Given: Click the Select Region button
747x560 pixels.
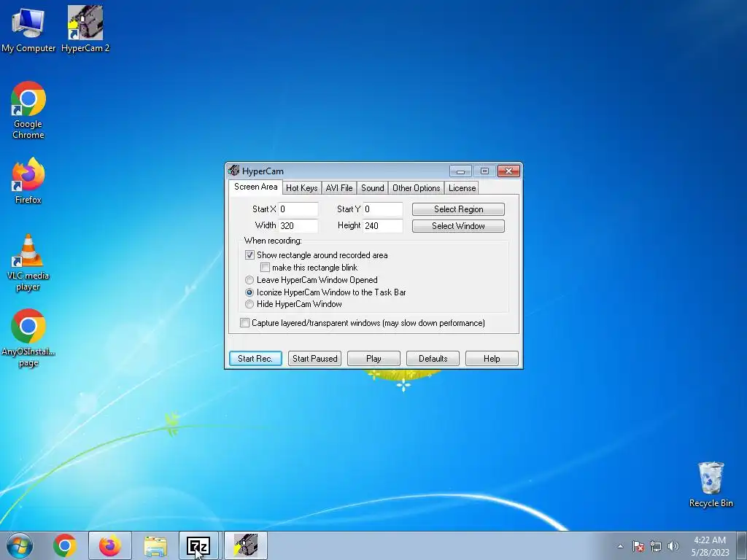Looking at the screenshot, I should (458, 209).
